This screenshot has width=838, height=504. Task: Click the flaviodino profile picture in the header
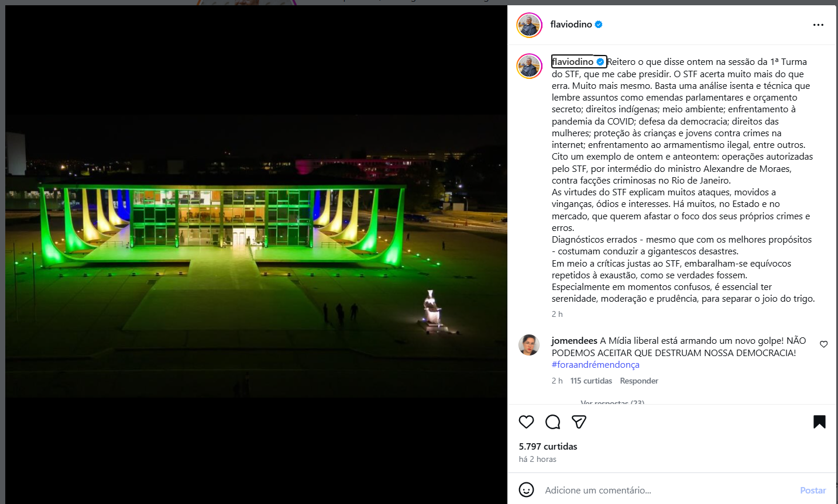(x=529, y=25)
